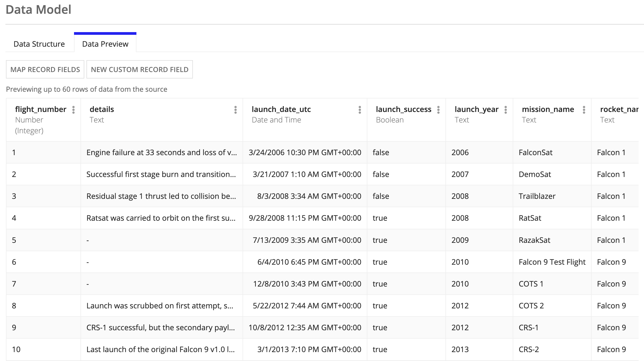Click date cell 3/1/2013 7:10 PM
The image size is (644, 361).
point(305,349)
